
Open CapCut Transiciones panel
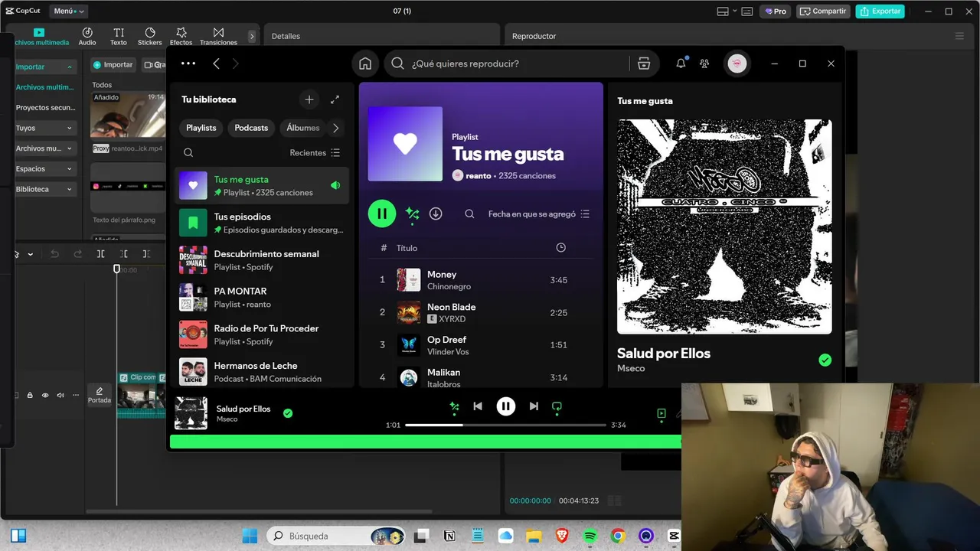coord(218,36)
